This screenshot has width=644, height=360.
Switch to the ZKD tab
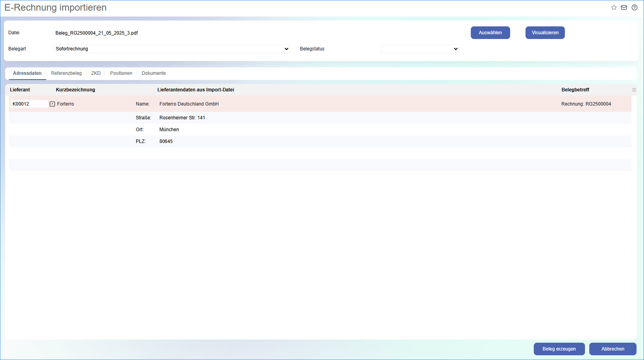96,73
